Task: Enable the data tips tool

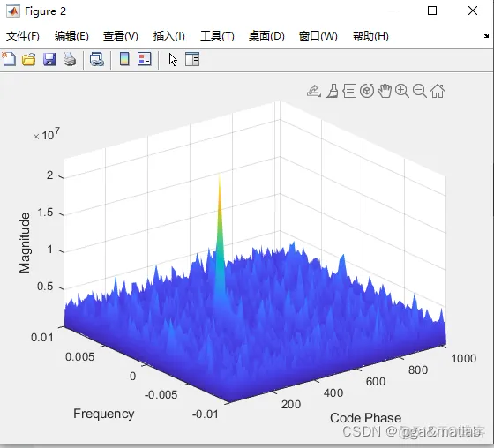Action: (x=349, y=91)
